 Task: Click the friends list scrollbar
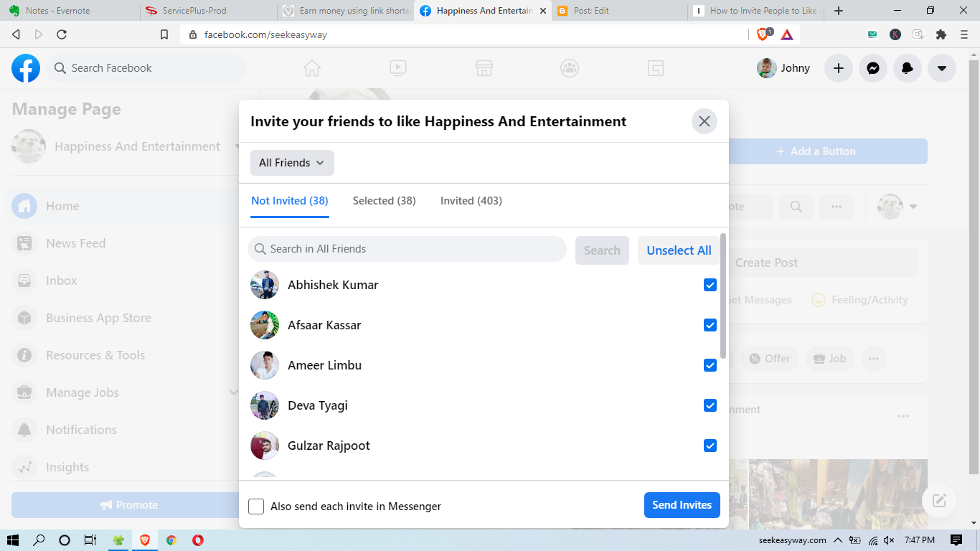(x=723, y=296)
